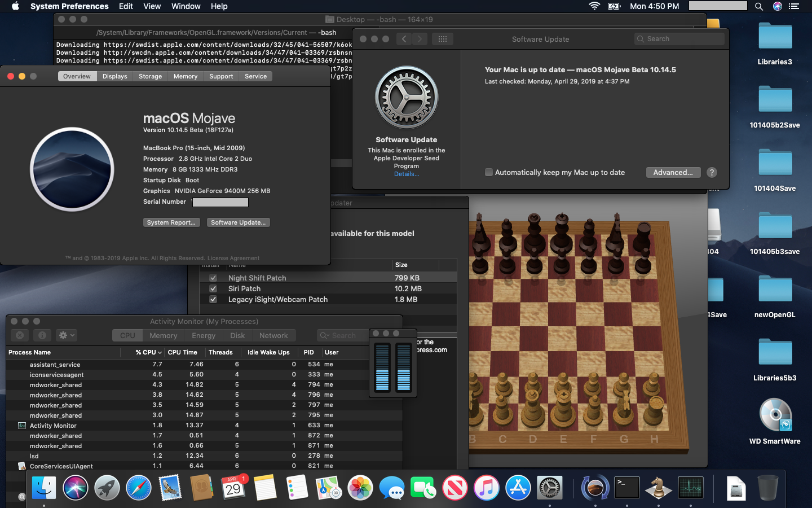Open the Apple menu
Image resolution: width=812 pixels, height=508 pixels.
pos(15,6)
